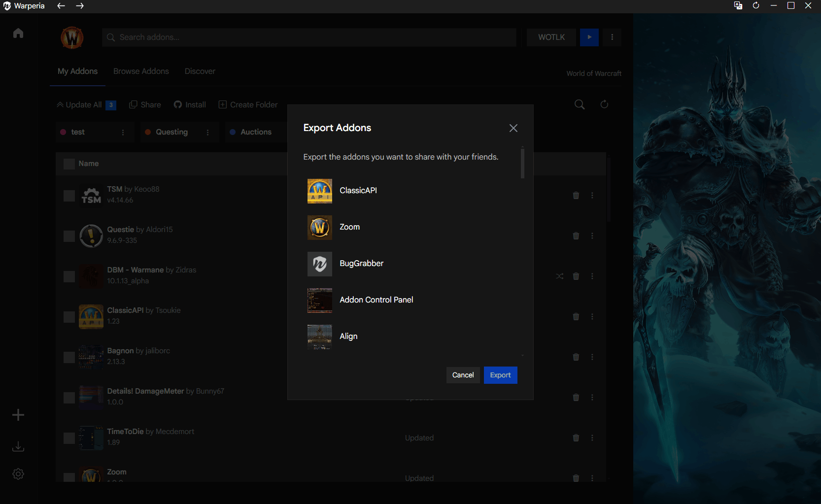Select Align addon icon in export list
821x504 pixels.
[x=320, y=337]
